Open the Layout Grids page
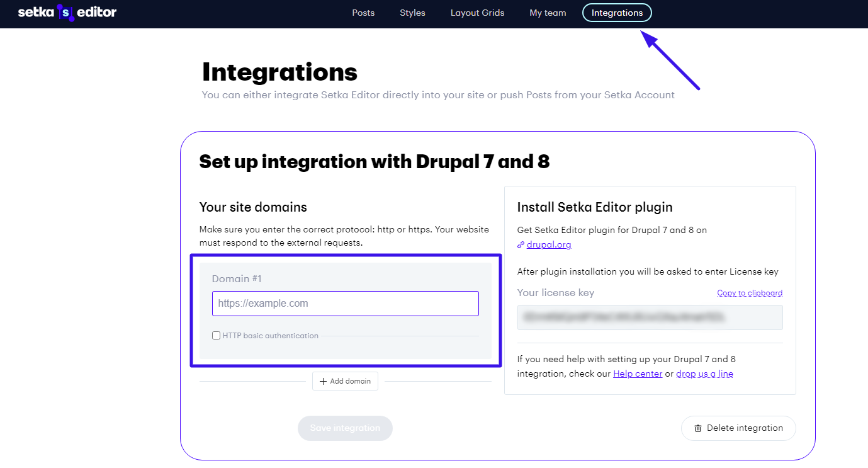Screen dimensions: 868x468 tap(477, 13)
